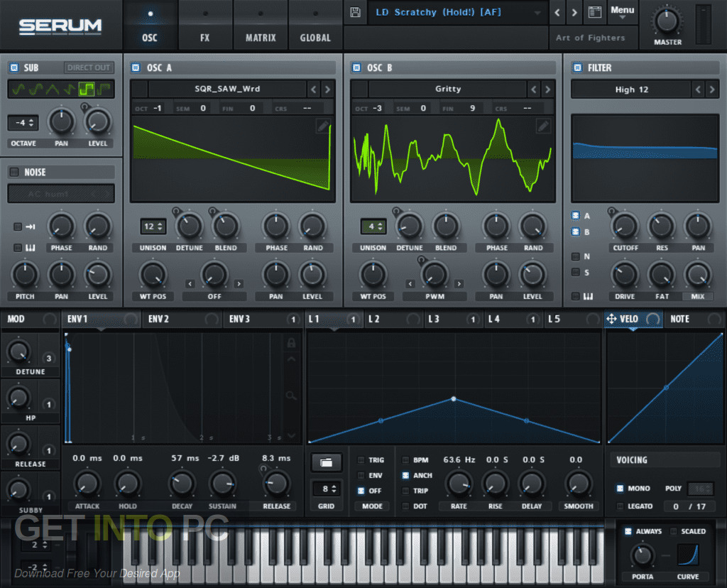This screenshot has height=588, width=727.
Task: Switch to the GLOBAL tab
Action: click(315, 25)
